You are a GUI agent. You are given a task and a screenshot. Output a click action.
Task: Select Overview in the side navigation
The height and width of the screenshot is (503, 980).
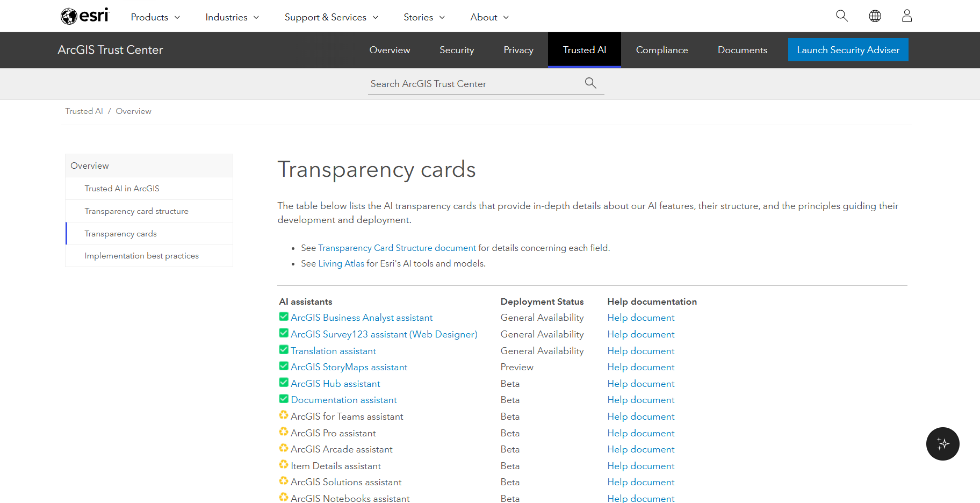pos(149,166)
